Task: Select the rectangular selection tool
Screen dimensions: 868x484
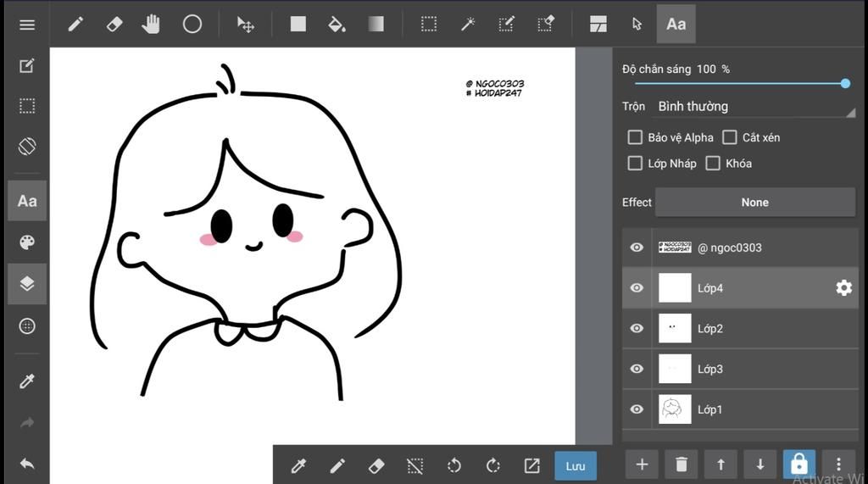Action: [428, 24]
